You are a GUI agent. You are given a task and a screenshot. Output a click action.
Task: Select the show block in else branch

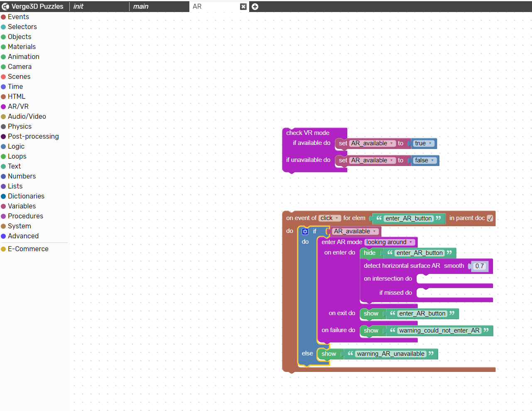[329, 354]
